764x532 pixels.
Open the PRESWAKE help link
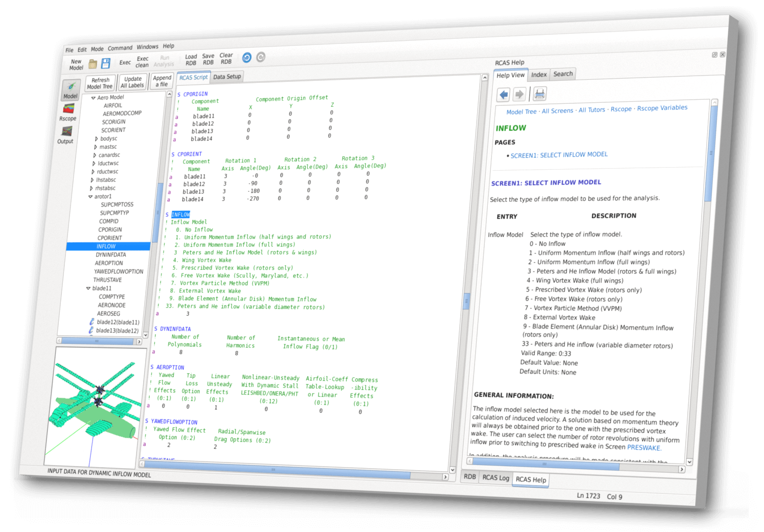pos(643,448)
